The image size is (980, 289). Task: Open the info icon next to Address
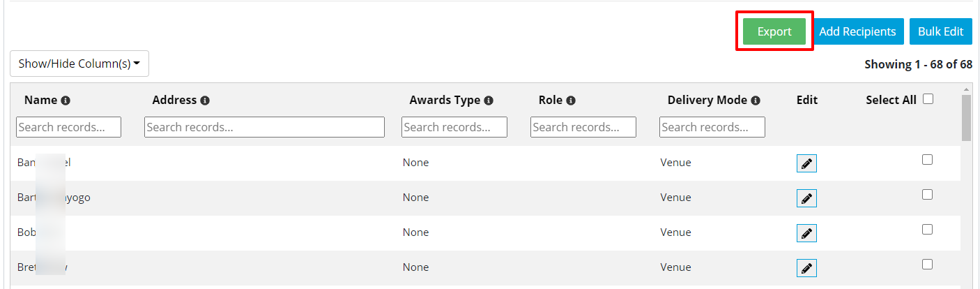[205, 101]
